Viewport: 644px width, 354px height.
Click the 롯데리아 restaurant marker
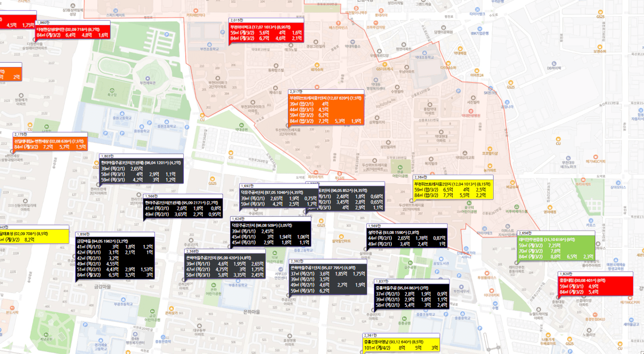tap(381, 10)
